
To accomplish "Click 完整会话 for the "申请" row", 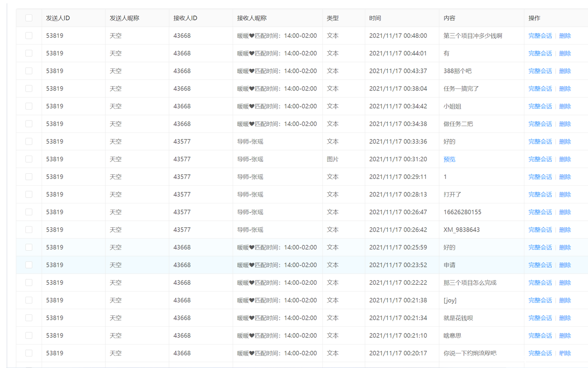I will click(x=540, y=265).
